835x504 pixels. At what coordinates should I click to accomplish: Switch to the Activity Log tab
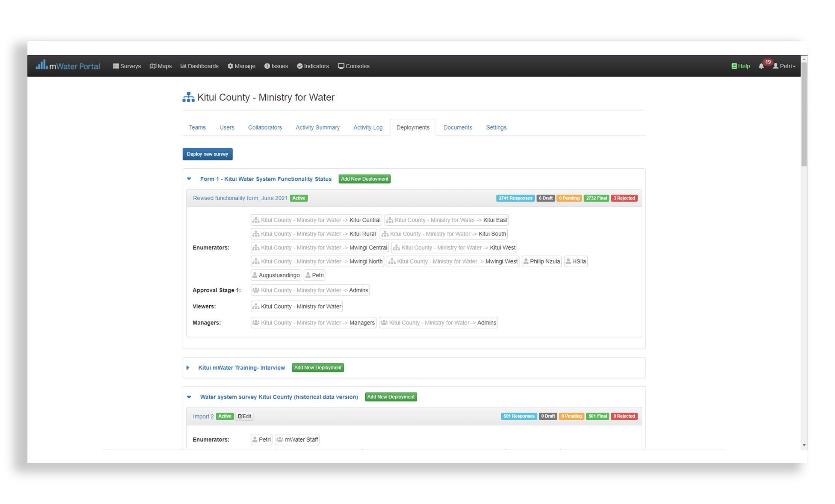[x=368, y=127]
